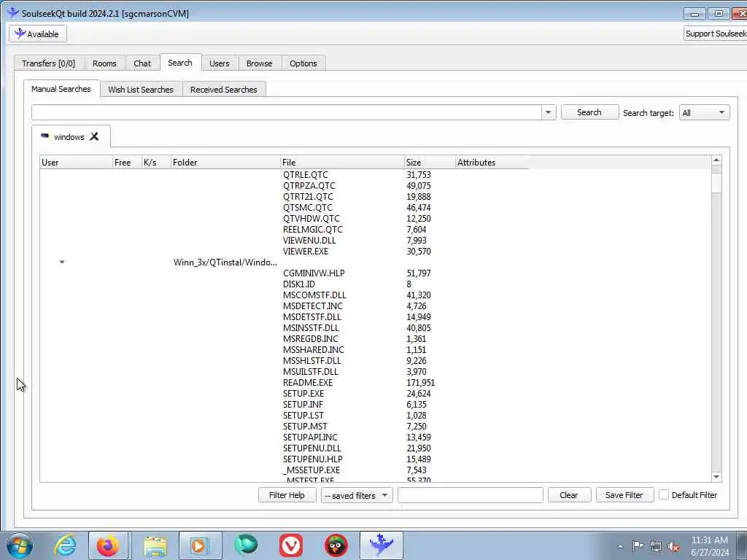Click the Available status bird icon
The width and height of the screenshot is (747, 560).
[20, 34]
